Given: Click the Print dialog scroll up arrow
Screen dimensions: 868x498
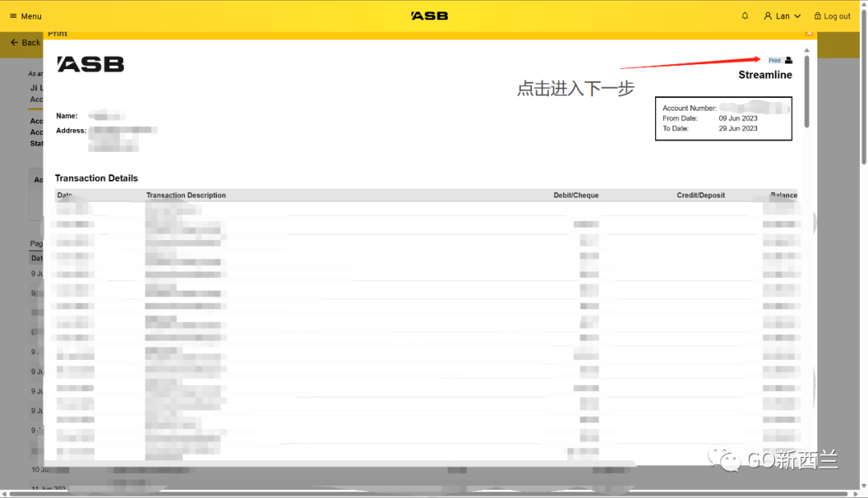Looking at the screenshot, I should 807,51.
